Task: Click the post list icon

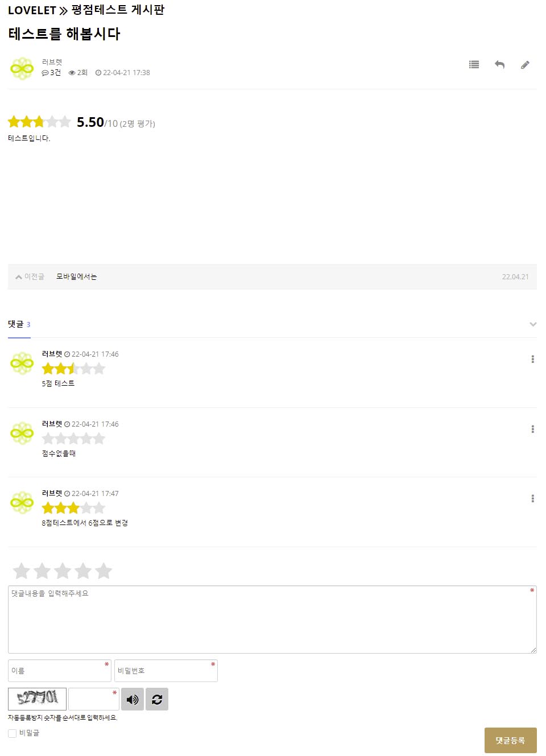Action: [x=474, y=65]
